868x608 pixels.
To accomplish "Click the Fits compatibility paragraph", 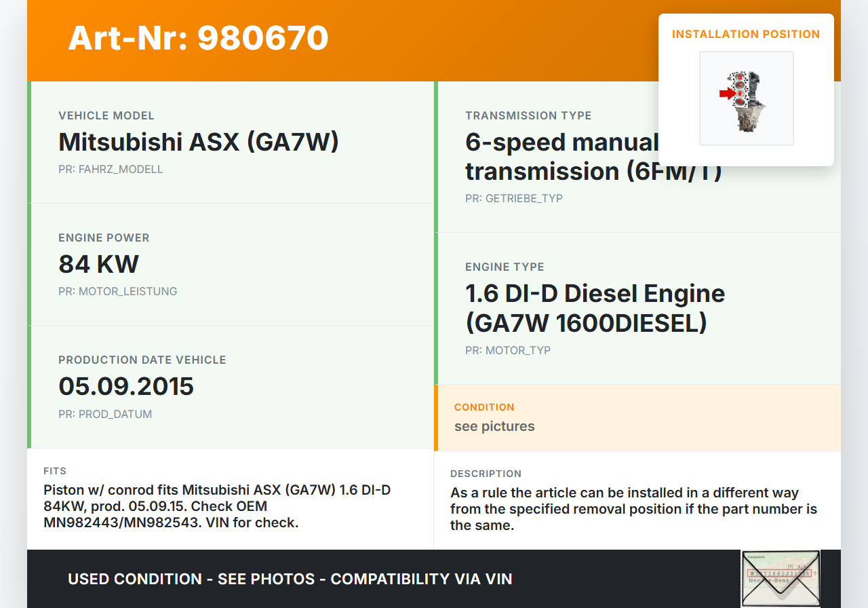I will (217, 506).
